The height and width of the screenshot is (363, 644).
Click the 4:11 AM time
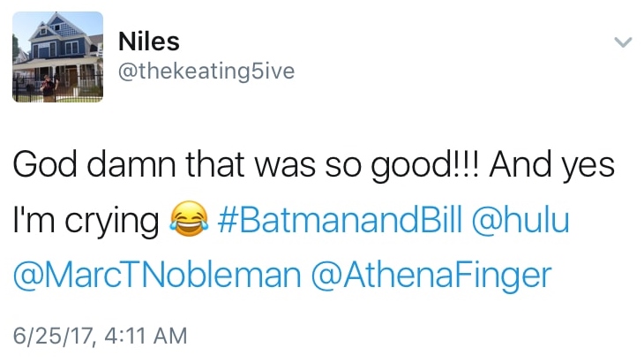tap(143, 336)
